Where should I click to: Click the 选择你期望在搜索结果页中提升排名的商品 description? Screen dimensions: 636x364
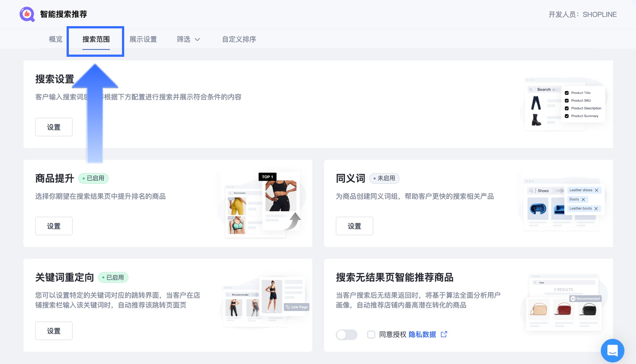click(100, 197)
